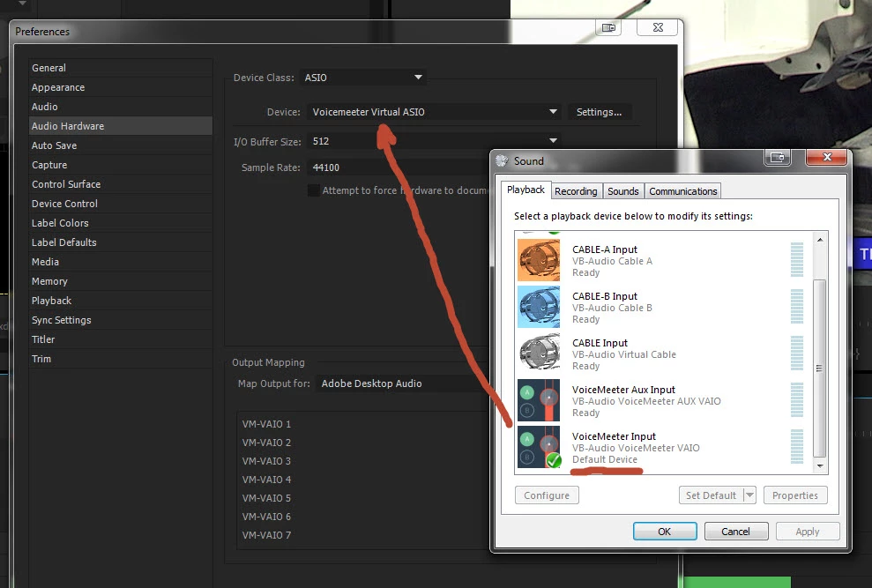The width and height of the screenshot is (872, 588).
Task: Click the VoiceMeeter Input level meter
Action: [x=797, y=446]
